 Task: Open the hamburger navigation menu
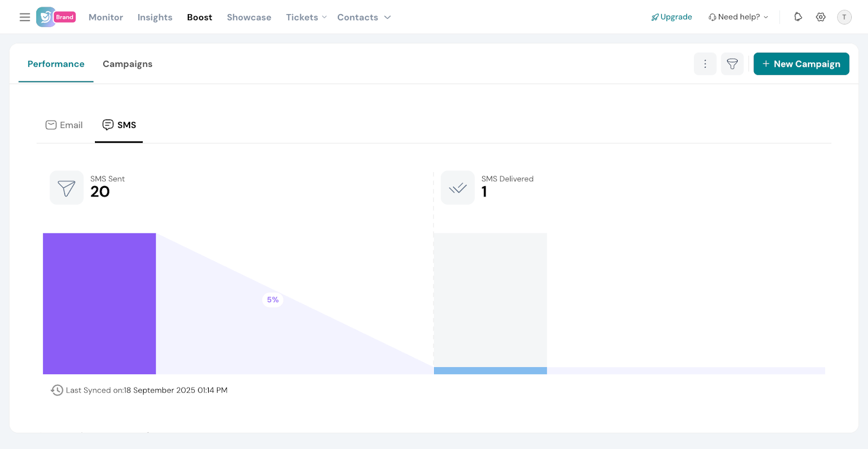pyautogui.click(x=24, y=17)
